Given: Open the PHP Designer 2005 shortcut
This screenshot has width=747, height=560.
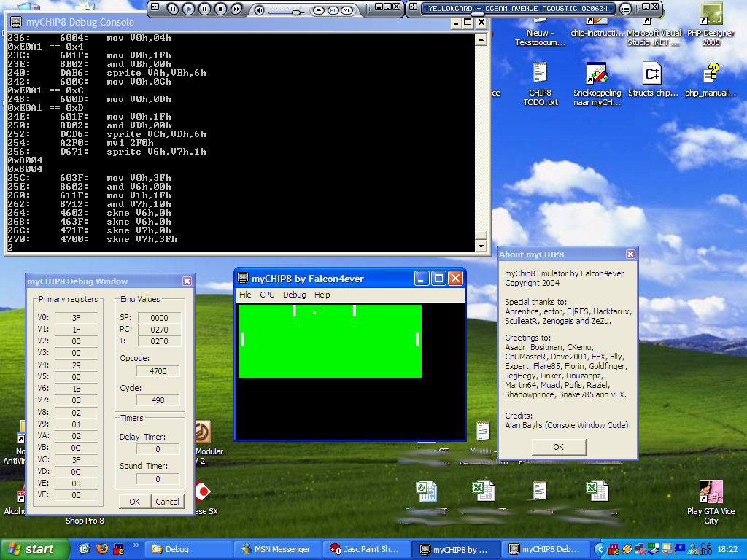Looking at the screenshot, I should (x=711, y=26).
